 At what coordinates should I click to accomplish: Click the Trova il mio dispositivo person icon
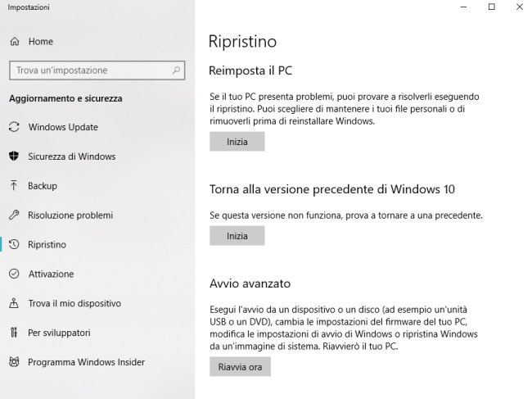tap(14, 303)
